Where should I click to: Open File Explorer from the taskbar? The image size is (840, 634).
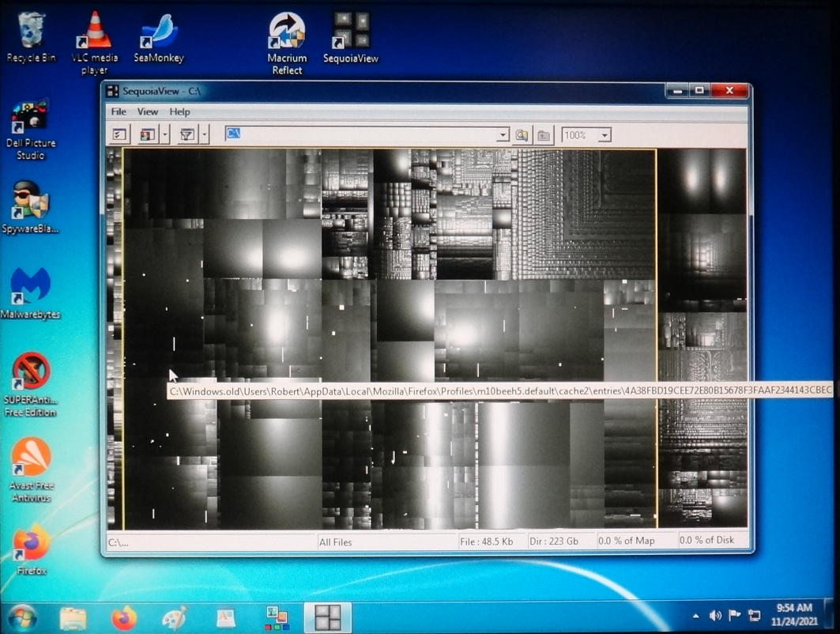click(x=73, y=618)
